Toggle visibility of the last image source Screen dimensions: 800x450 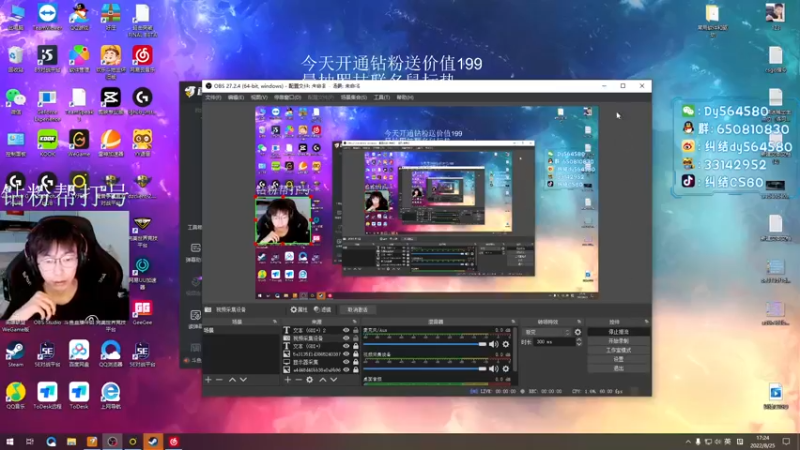(346, 370)
